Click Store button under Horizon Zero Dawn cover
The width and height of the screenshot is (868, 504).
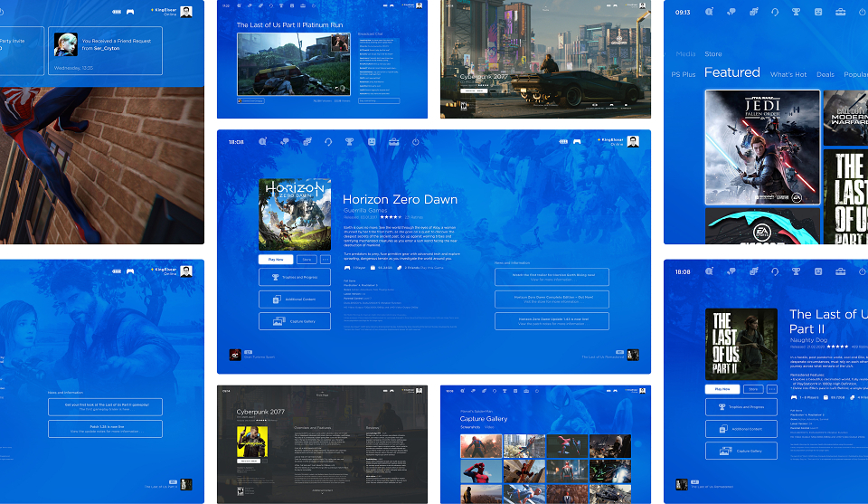click(307, 259)
